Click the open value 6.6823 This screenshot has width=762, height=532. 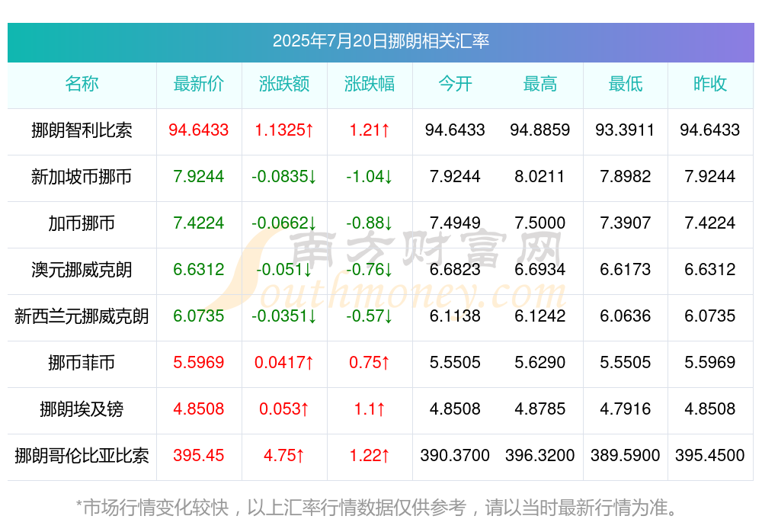tap(455, 269)
